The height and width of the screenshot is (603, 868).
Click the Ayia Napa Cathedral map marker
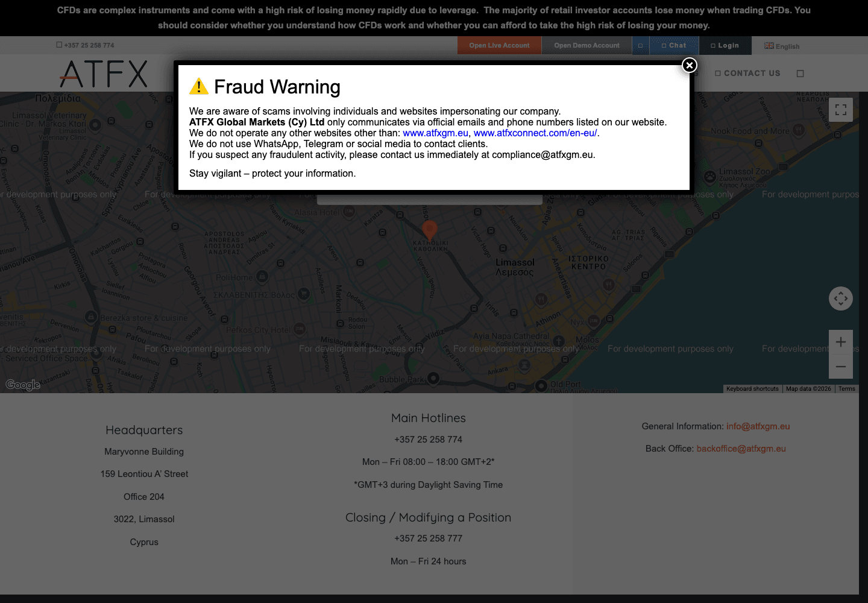[x=559, y=342]
